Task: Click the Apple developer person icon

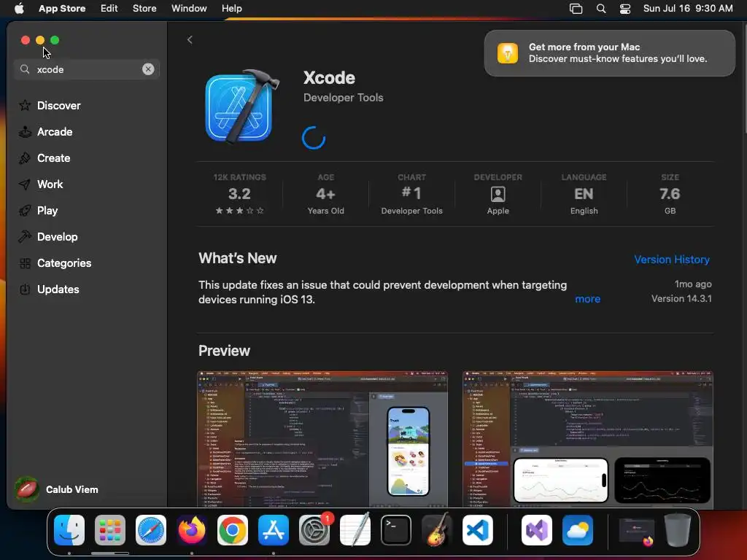Action: tap(498, 194)
